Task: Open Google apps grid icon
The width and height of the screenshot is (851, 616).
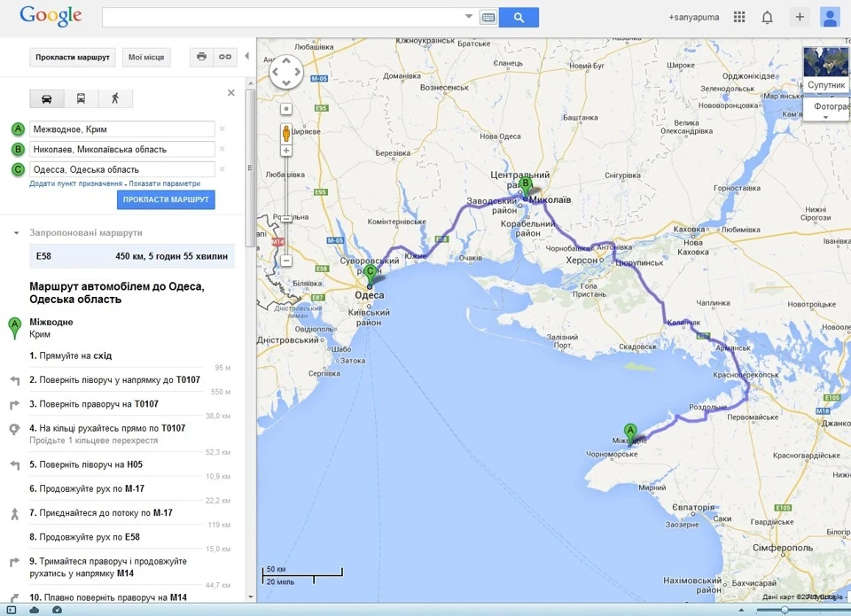Action: pos(739,18)
